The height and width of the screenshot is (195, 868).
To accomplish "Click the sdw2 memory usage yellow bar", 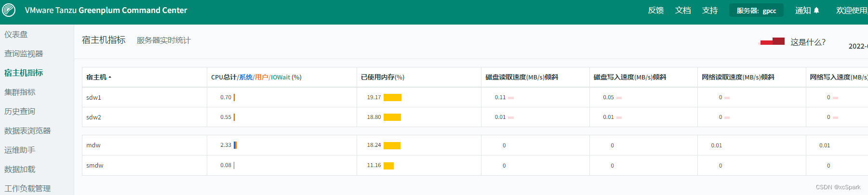I will pos(392,117).
